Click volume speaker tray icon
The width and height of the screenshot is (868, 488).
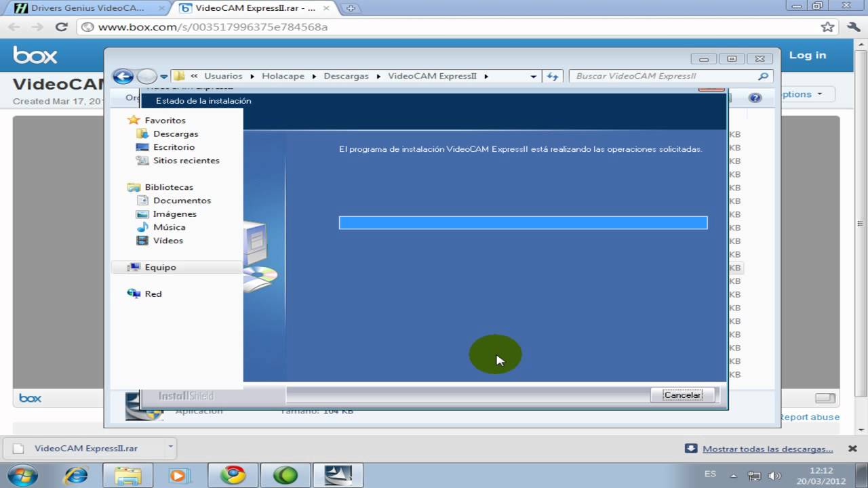[774, 476]
